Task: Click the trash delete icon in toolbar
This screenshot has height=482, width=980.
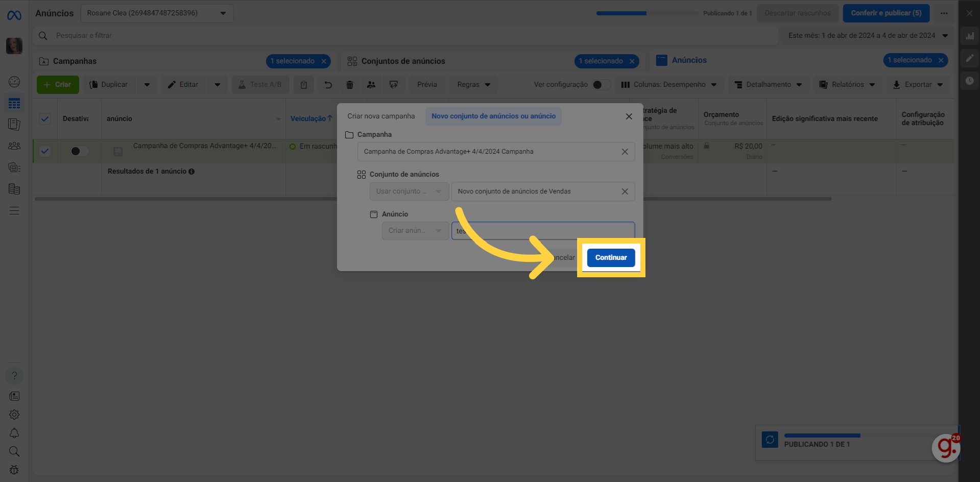Action: (350, 85)
